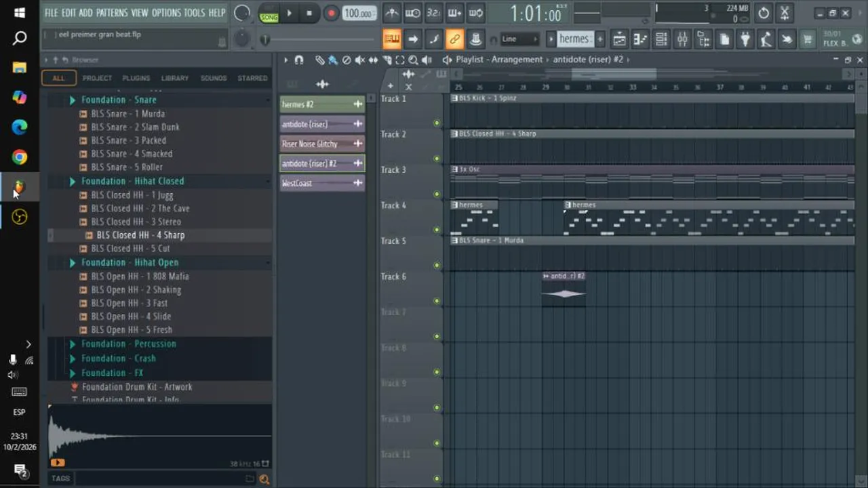Select the Slice tool in playlist
868x488 pixels.
pos(387,60)
